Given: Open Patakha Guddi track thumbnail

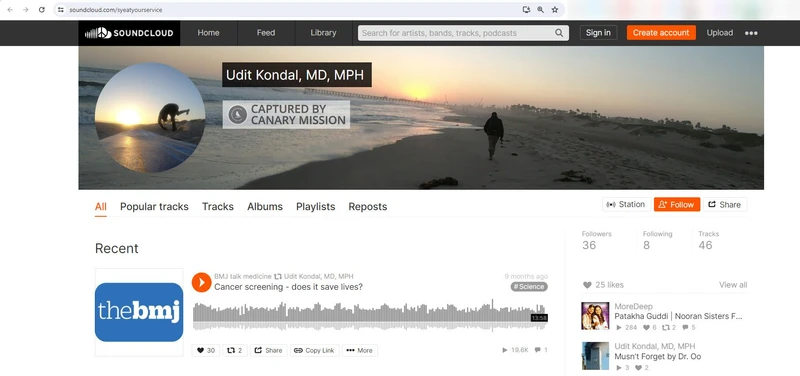Looking at the screenshot, I should (x=595, y=316).
